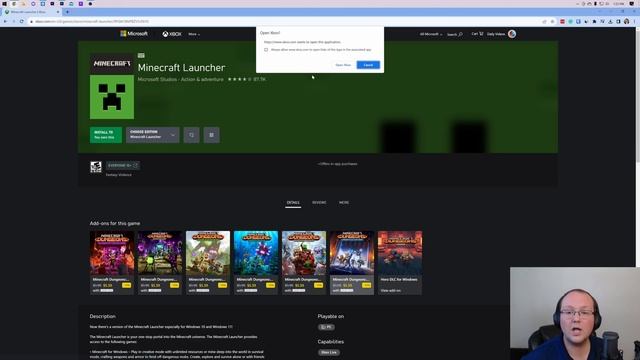
Task: Click the browser Back arrow
Action: (5, 21)
